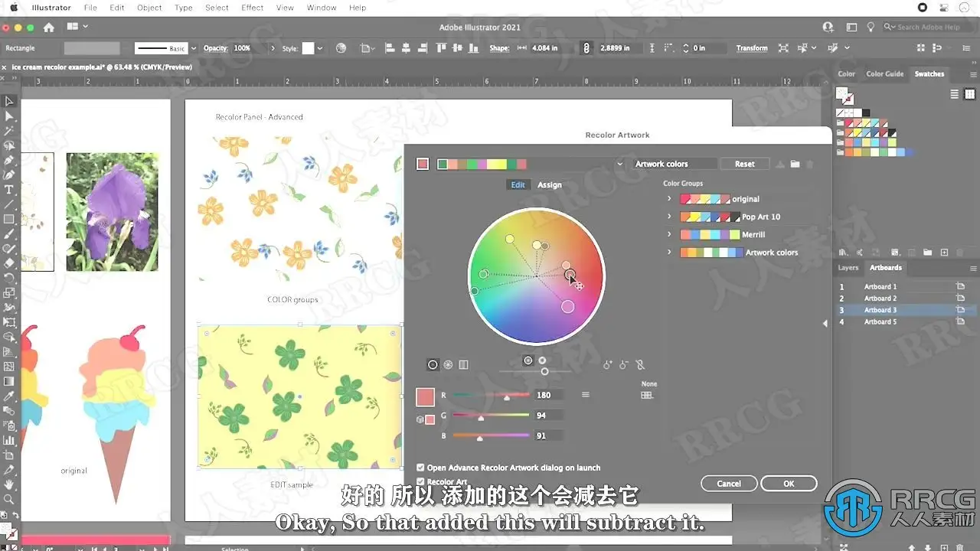Screen dimensions: 980x551
Task: Collapse the color group storage arrow
Action: 825,324
